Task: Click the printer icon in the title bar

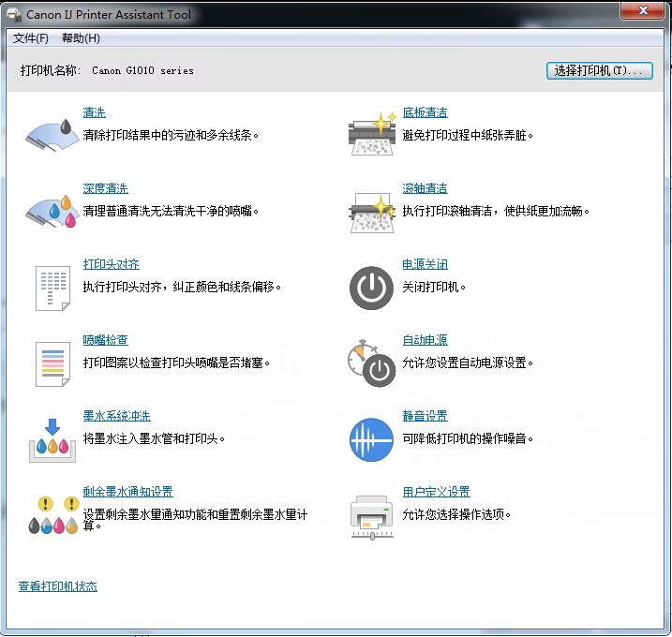Action: pyautogui.click(x=15, y=15)
